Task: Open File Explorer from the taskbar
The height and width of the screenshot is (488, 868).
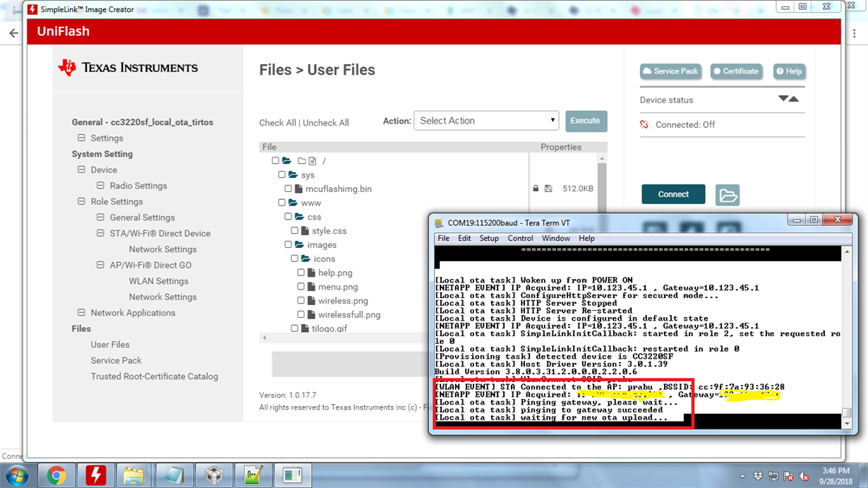Action: (134, 475)
